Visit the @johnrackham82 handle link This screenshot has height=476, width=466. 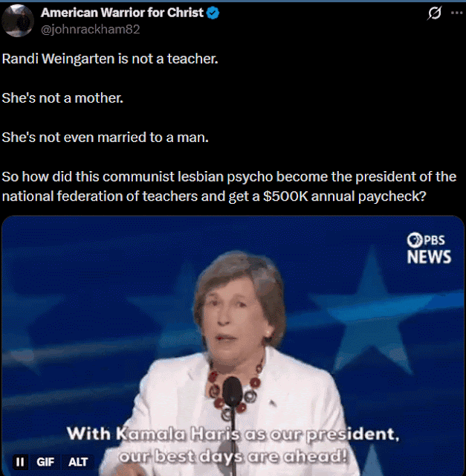click(x=91, y=30)
